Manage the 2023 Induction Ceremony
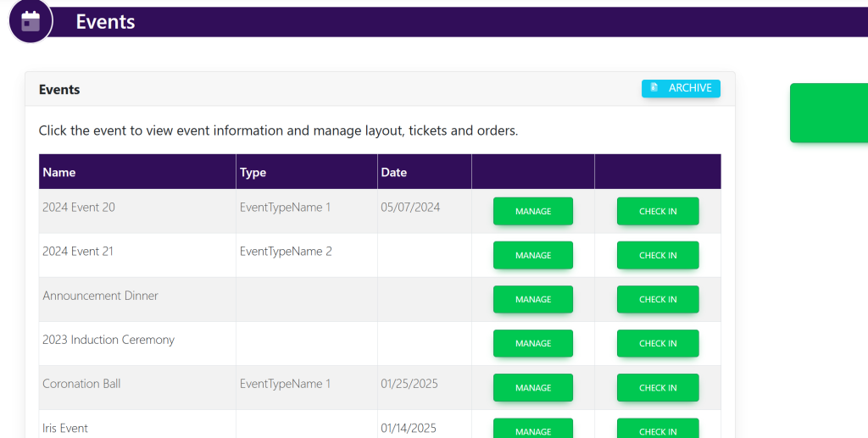This screenshot has width=868, height=438. (x=532, y=343)
